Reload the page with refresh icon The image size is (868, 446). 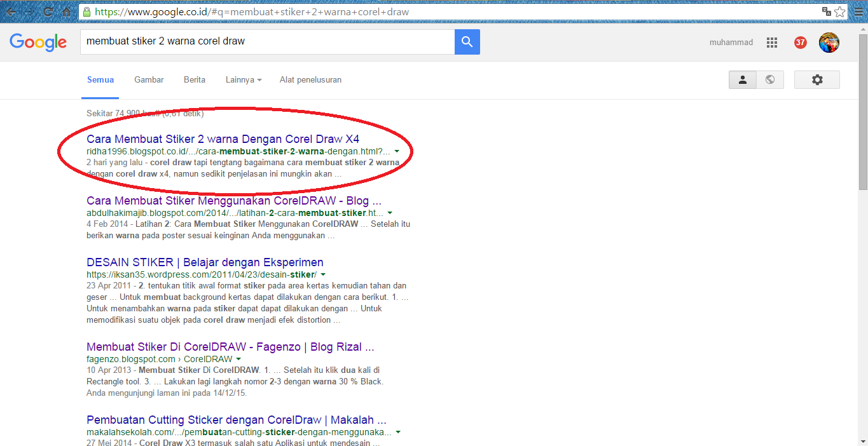click(48, 11)
